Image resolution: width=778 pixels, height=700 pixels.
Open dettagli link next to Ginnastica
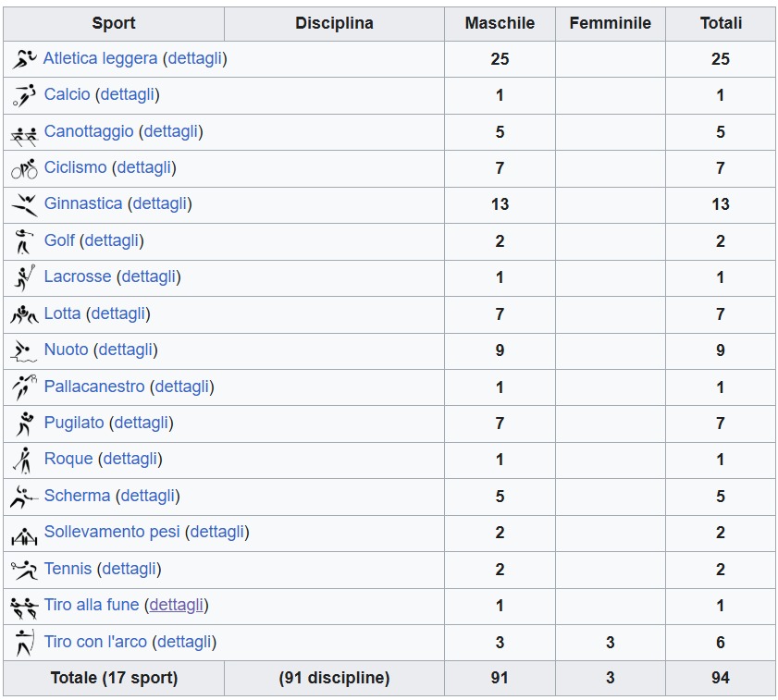[x=160, y=203]
